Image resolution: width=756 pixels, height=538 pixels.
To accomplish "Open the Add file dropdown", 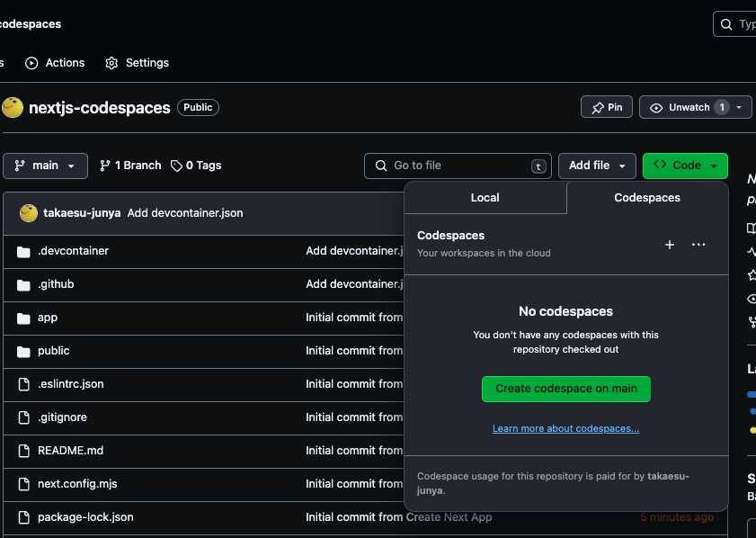I will pyautogui.click(x=597, y=166).
